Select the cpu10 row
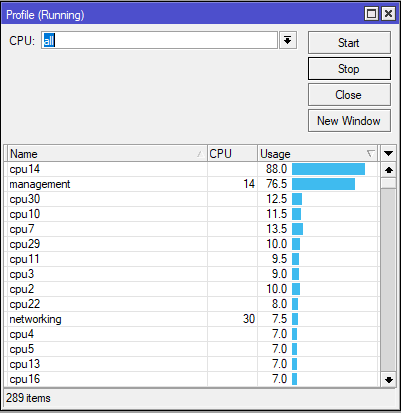 [192, 214]
